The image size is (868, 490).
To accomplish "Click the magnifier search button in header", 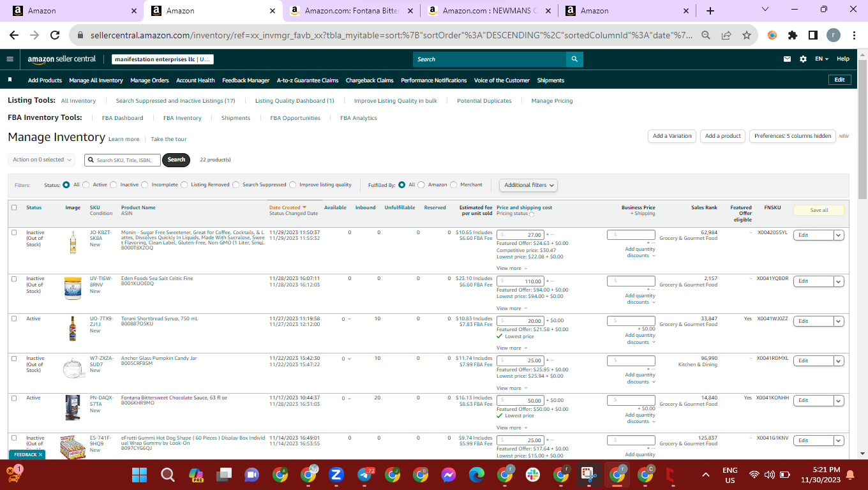I will [574, 59].
